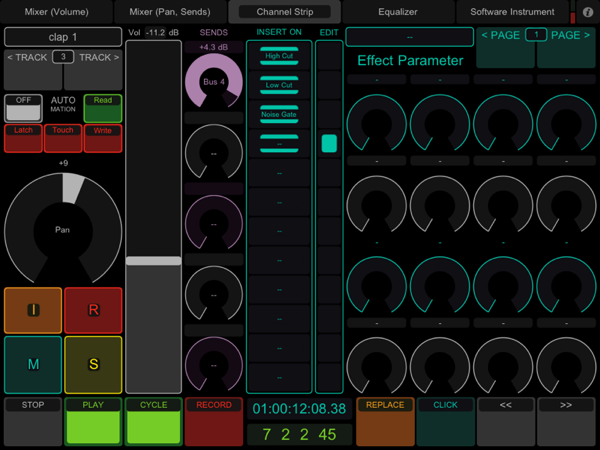This screenshot has width=600, height=450.
Task: Toggle the Mute (M) button
Action: [33, 365]
